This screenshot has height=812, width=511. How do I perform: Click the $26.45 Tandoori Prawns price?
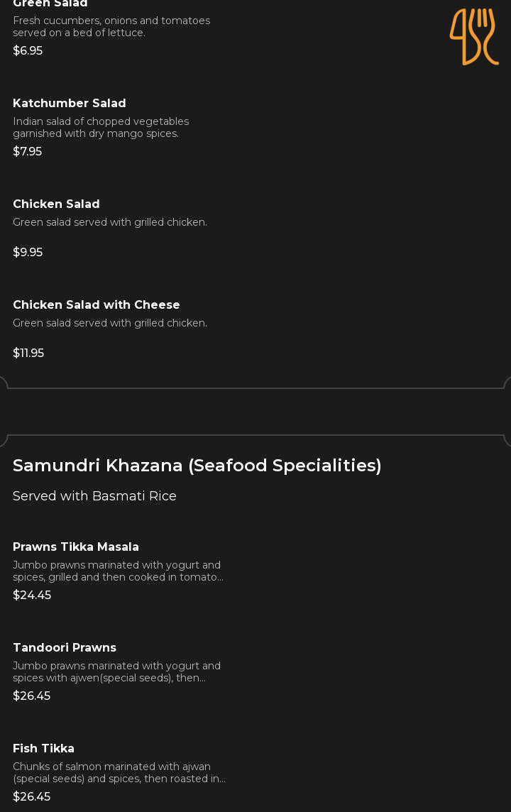pos(32,696)
